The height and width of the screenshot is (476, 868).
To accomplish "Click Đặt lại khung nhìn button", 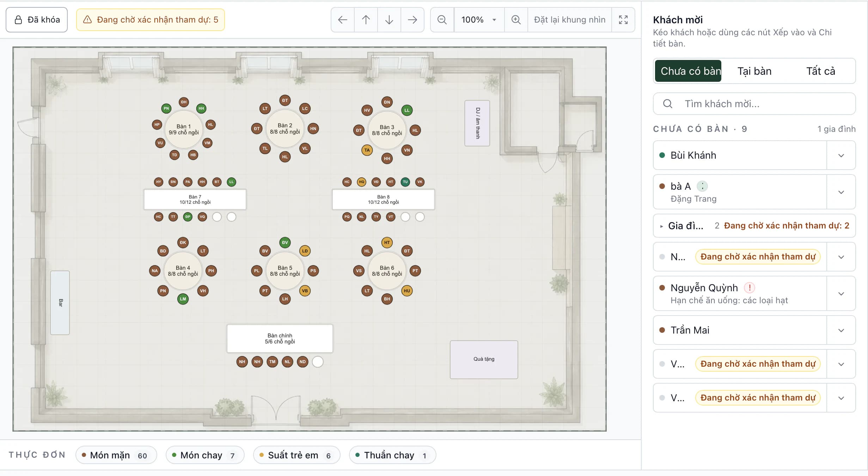I will tap(570, 20).
